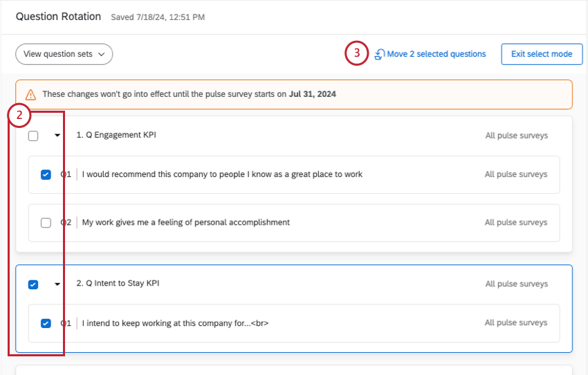Click the 'I would recommend this company' question text
The image size is (588, 375).
tap(222, 174)
